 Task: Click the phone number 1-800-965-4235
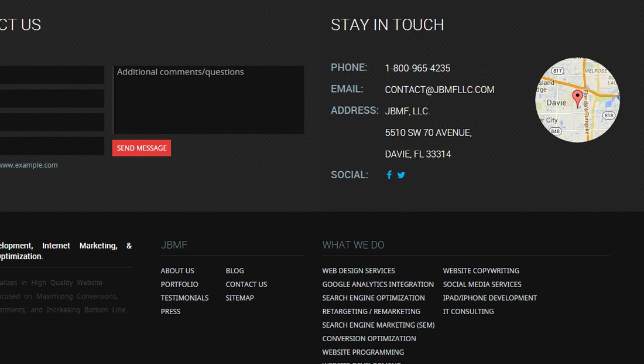coord(417,68)
